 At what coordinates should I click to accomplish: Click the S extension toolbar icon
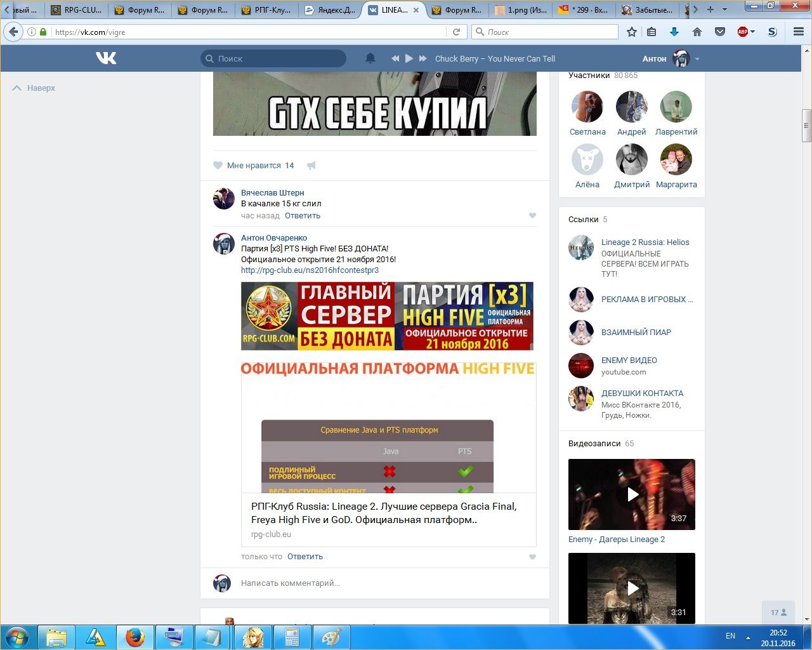[772, 32]
